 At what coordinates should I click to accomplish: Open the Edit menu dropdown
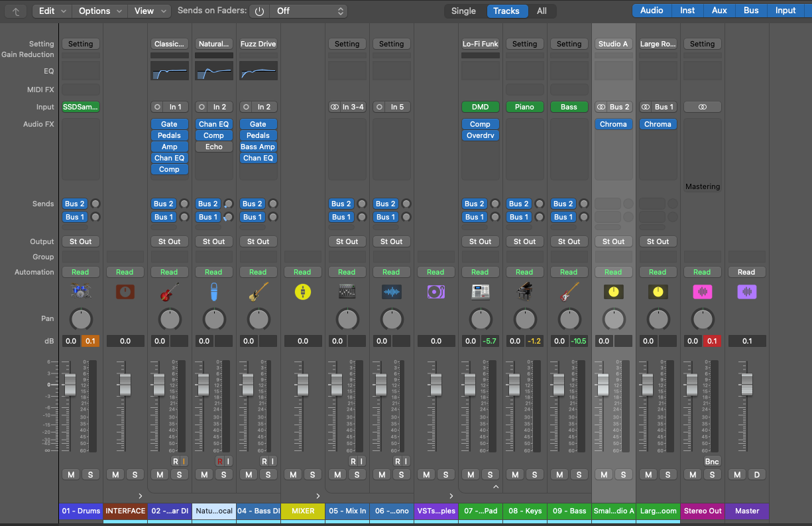coord(52,11)
